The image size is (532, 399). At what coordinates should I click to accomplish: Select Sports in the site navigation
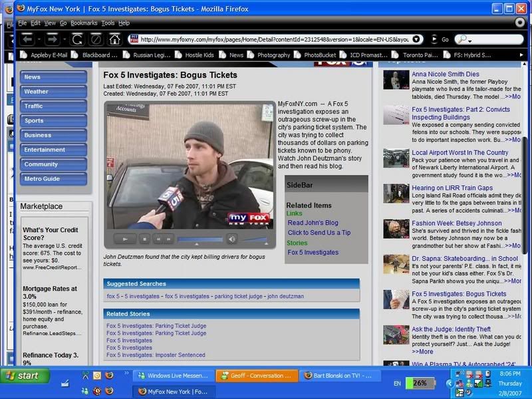[x=53, y=121]
